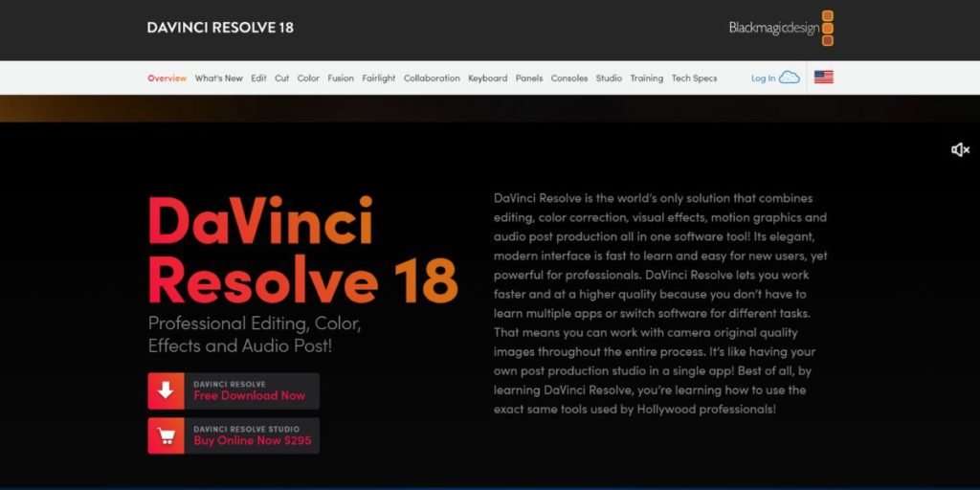The height and width of the screenshot is (490, 980).
Task: Click the 'Professional Editing, Color,' subtitle
Action: [x=255, y=323]
